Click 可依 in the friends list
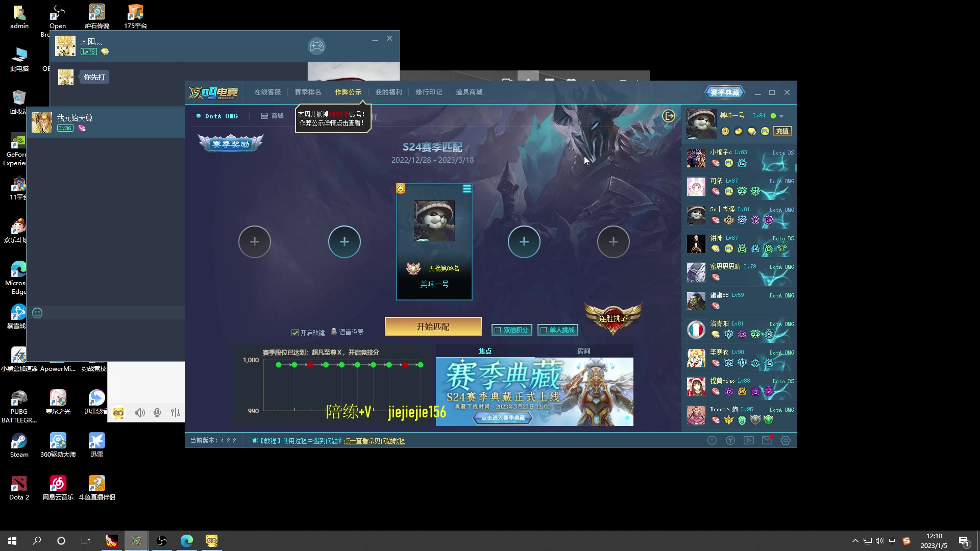 tap(716, 181)
